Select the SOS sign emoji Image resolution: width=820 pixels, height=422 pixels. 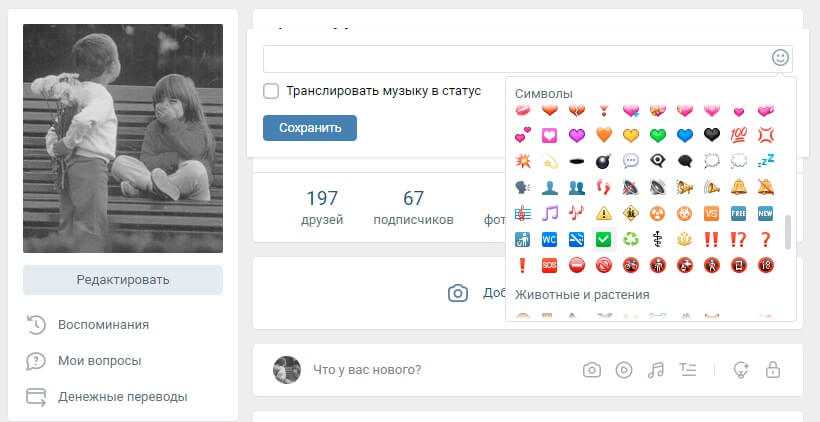pyautogui.click(x=549, y=266)
